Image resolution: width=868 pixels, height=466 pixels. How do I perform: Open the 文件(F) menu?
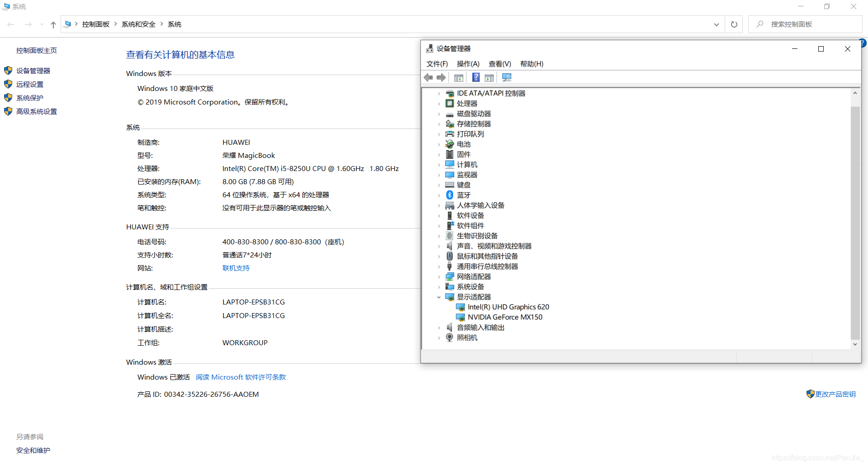point(437,64)
